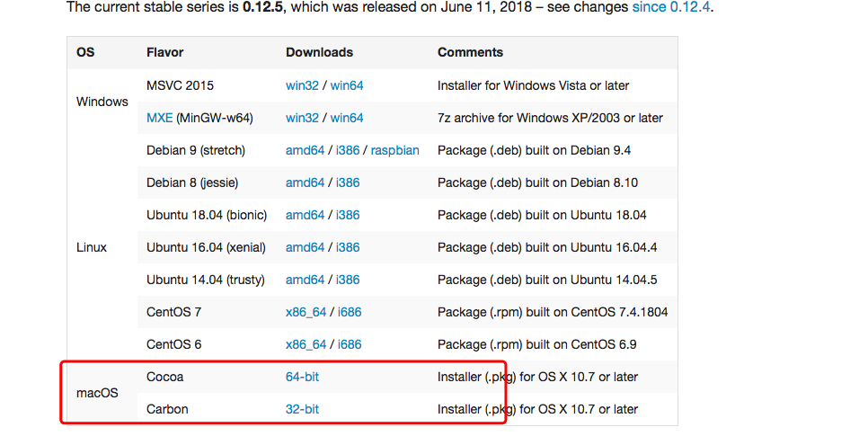Download CentOS 6 i686 rpm
The height and width of the screenshot is (445, 868).
[x=350, y=344]
